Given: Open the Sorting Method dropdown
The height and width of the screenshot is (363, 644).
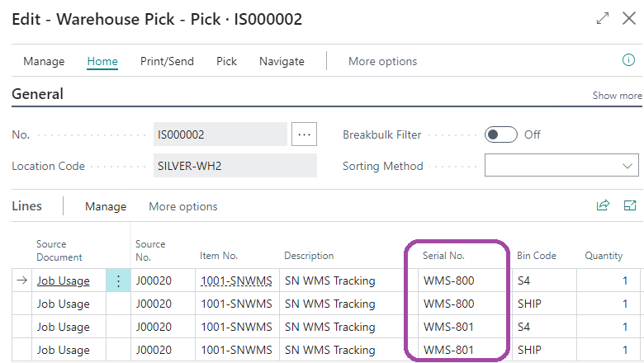Looking at the screenshot, I should (561, 165).
